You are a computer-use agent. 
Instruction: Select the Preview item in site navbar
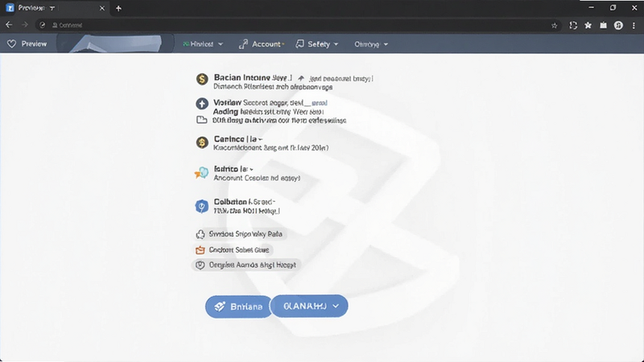(27, 44)
